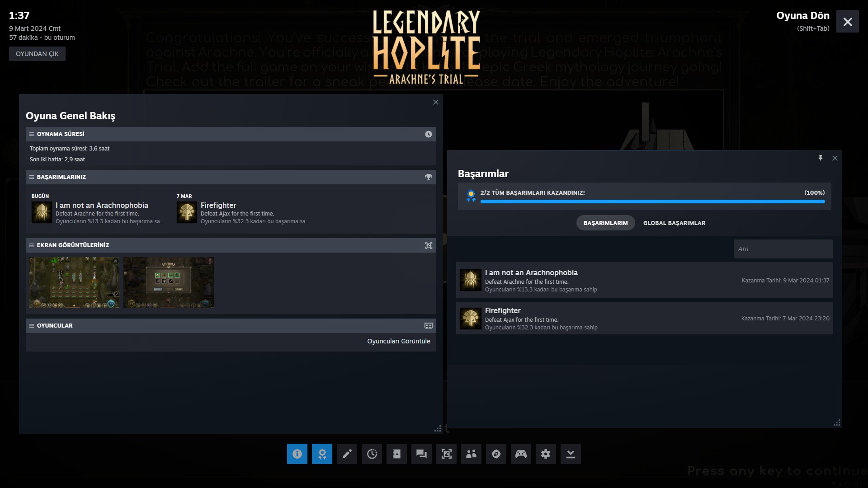The width and height of the screenshot is (868, 488).
Task: Select the BAŞARIMLARIM tab
Action: [605, 223]
